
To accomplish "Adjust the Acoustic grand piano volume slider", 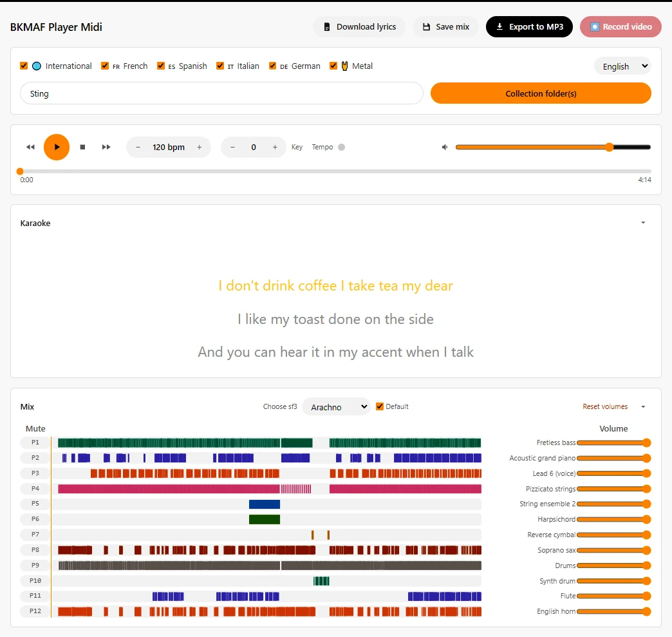I will point(613,458).
